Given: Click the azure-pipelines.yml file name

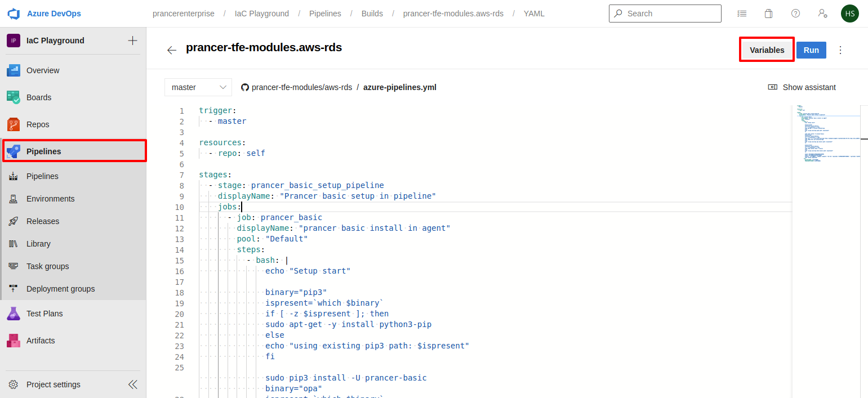Looking at the screenshot, I should [400, 87].
